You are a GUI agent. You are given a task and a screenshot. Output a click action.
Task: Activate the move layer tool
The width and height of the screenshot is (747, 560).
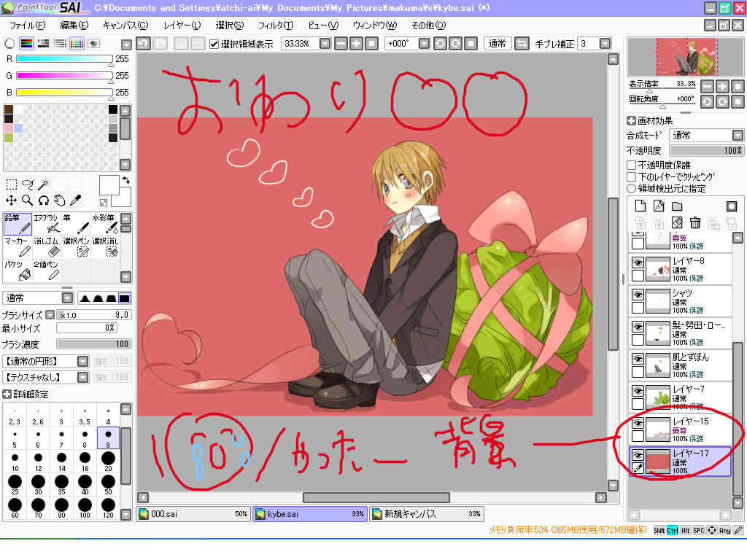pos(12,201)
